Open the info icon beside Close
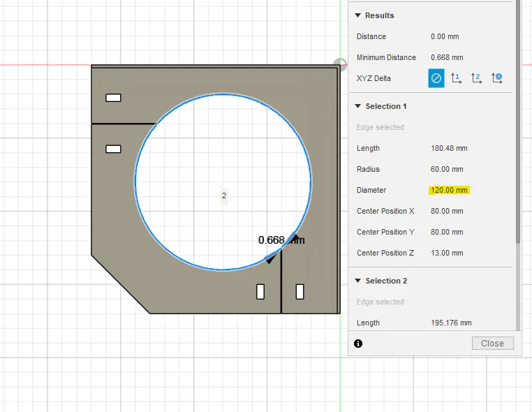Screen dimensions: 532x412 358,344
